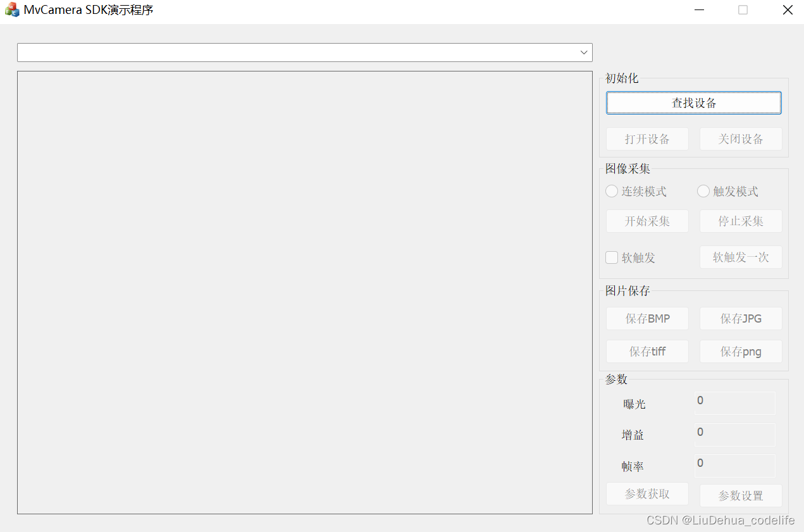Click the 增益 label
804x532 pixels.
(633, 435)
